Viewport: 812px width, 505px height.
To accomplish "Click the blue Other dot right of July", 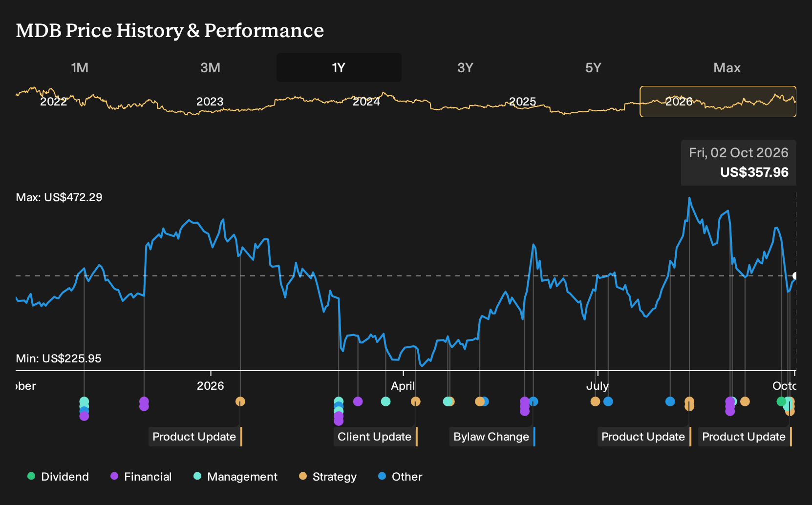I will pos(608,401).
